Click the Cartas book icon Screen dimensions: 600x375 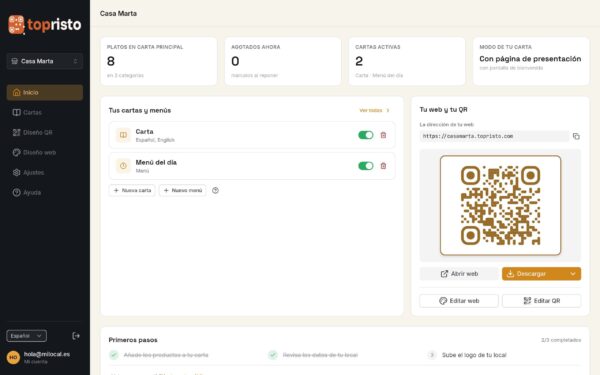click(16, 112)
